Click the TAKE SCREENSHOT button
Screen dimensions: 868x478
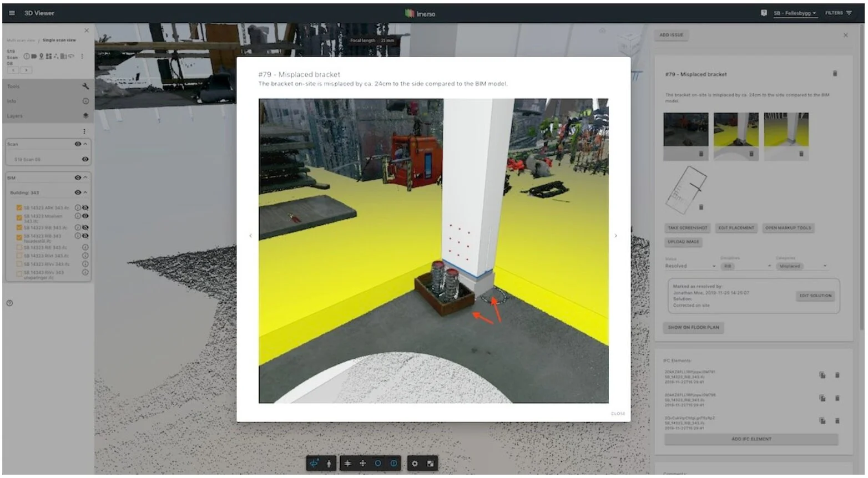pos(687,228)
